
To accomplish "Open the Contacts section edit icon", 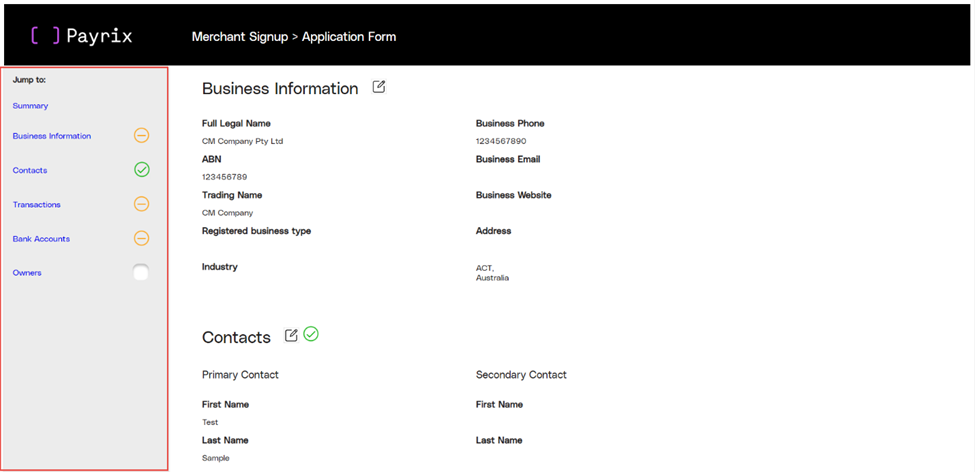I will point(291,335).
